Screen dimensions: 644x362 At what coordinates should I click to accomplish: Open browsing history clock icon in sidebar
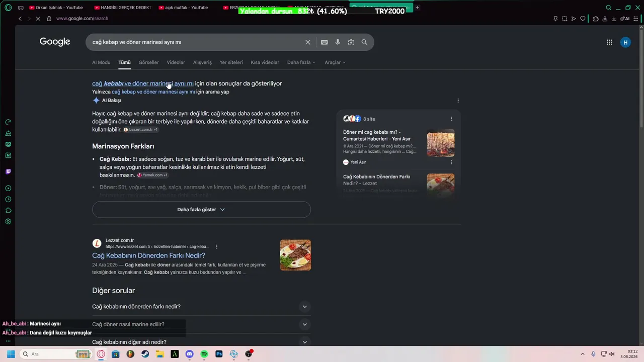[8, 199]
